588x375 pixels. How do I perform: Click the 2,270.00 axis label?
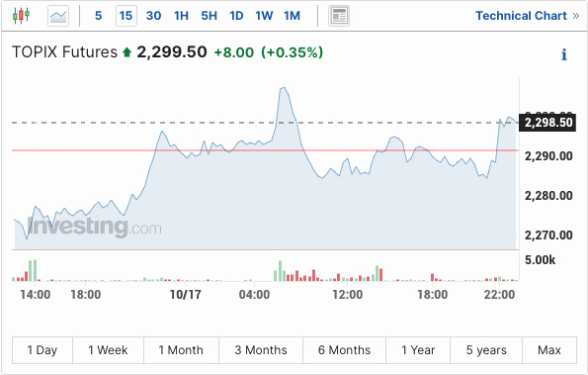[548, 235]
